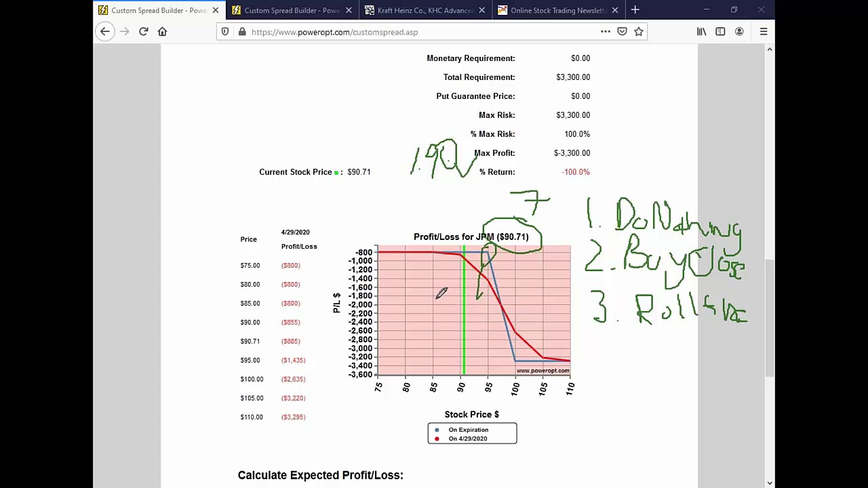Open the browser home page
This screenshot has height=488, width=868.
tap(163, 32)
